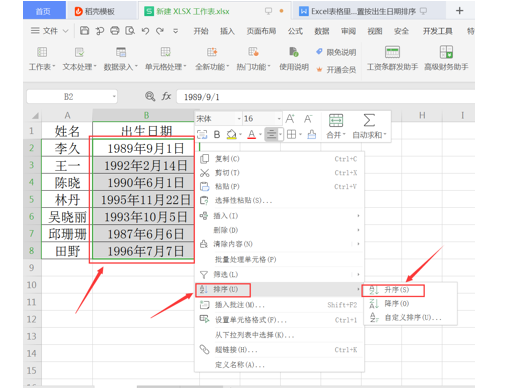Screen dimensions: 518x390
Task: Click the increase font size icon
Action: [290, 119]
